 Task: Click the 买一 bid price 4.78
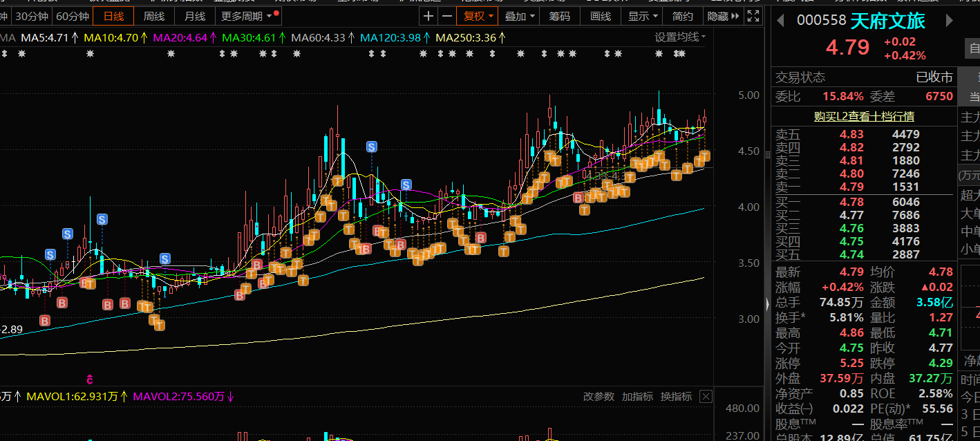tap(851, 202)
